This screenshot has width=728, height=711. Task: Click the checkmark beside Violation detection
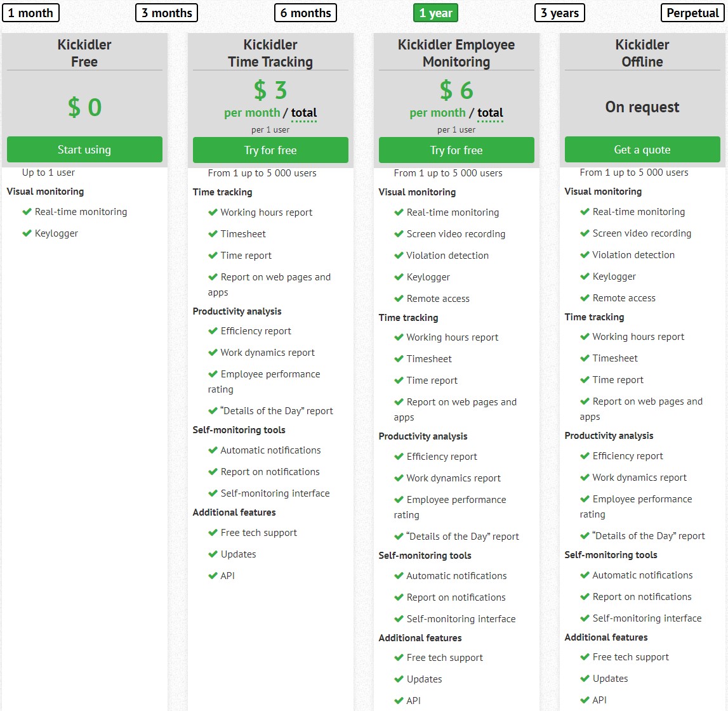(399, 256)
